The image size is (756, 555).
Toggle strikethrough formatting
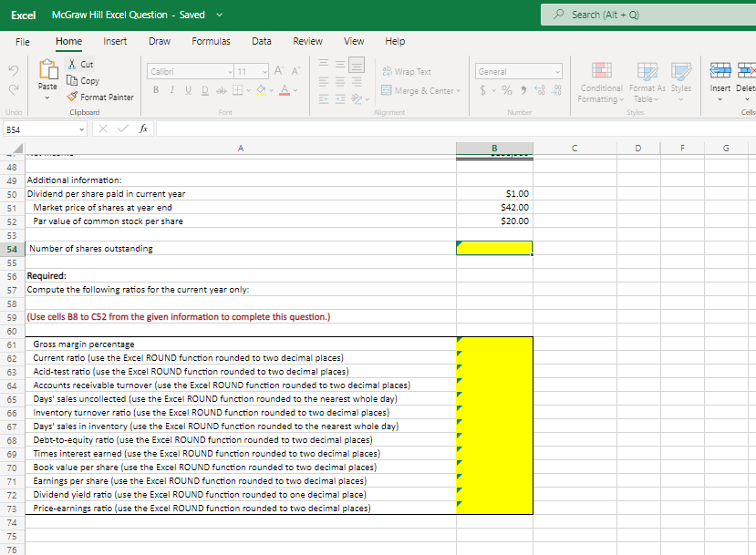(220, 90)
